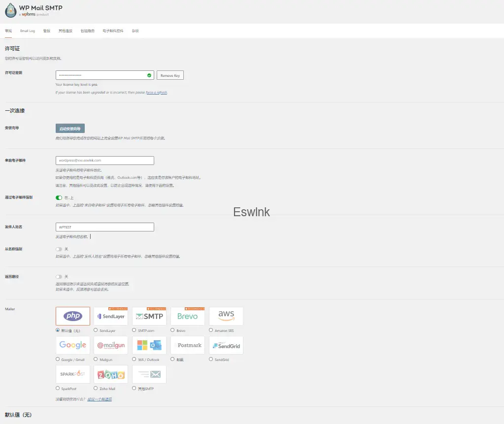Focus the From Email address field
The width and height of the screenshot is (504, 424).
click(105, 161)
